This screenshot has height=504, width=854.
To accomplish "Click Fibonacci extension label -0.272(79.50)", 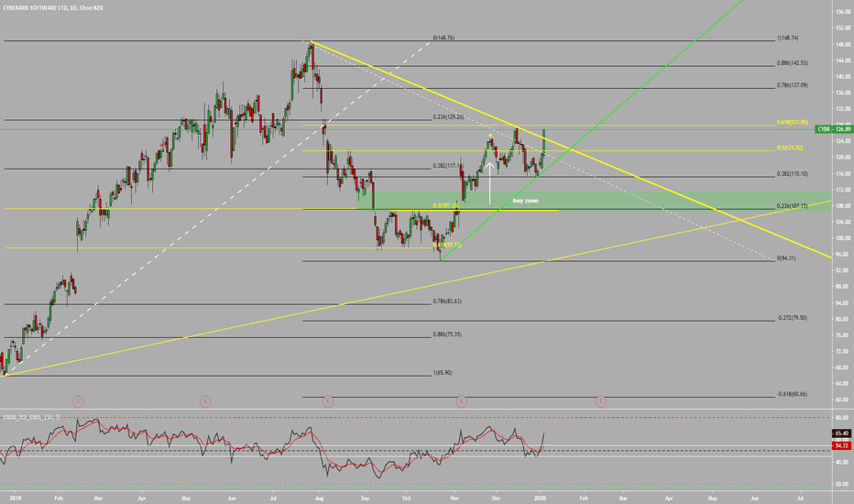I will pos(792,318).
